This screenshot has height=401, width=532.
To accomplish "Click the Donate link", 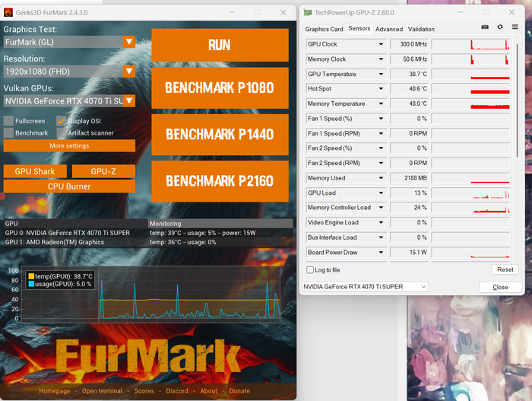I will [239, 391].
